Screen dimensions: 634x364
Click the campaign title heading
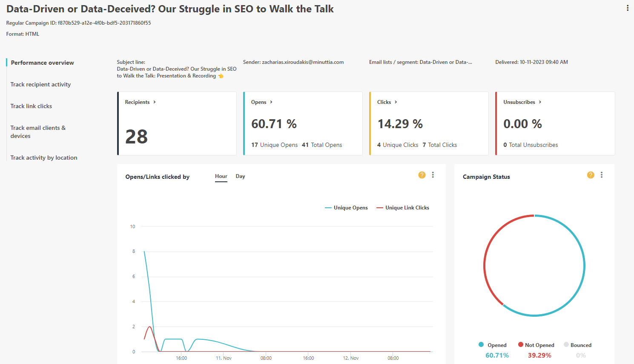(x=170, y=9)
